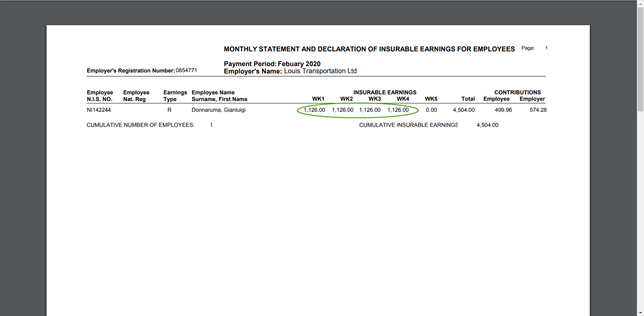Click the WK1 column header
This screenshot has height=316, width=644.
(318, 99)
